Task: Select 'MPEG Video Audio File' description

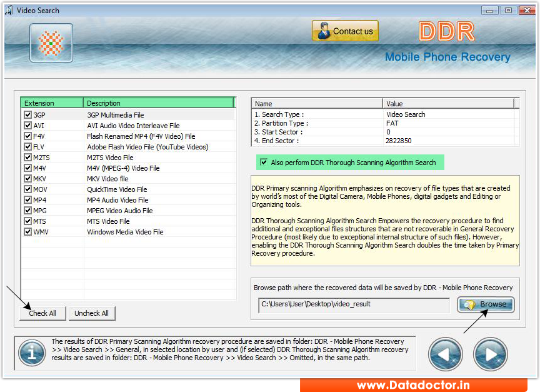Action: [x=119, y=211]
